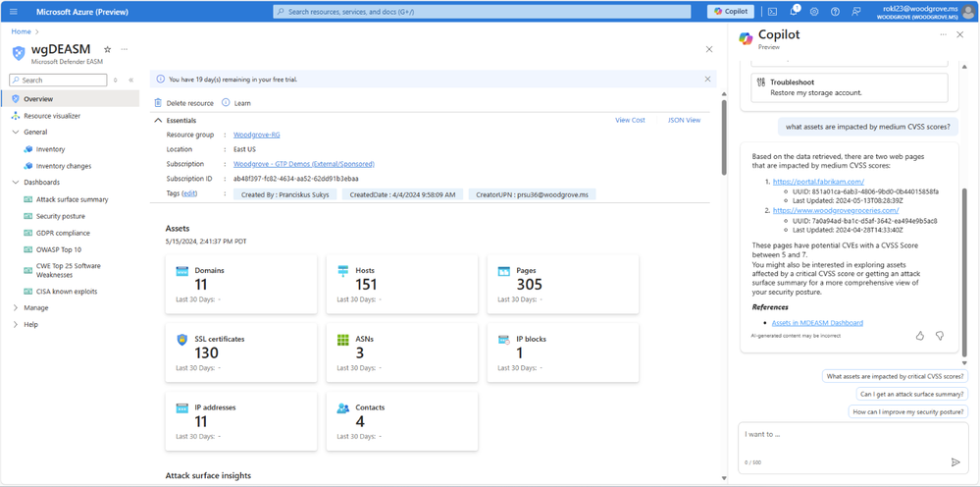Click the Learn info button

pos(236,102)
